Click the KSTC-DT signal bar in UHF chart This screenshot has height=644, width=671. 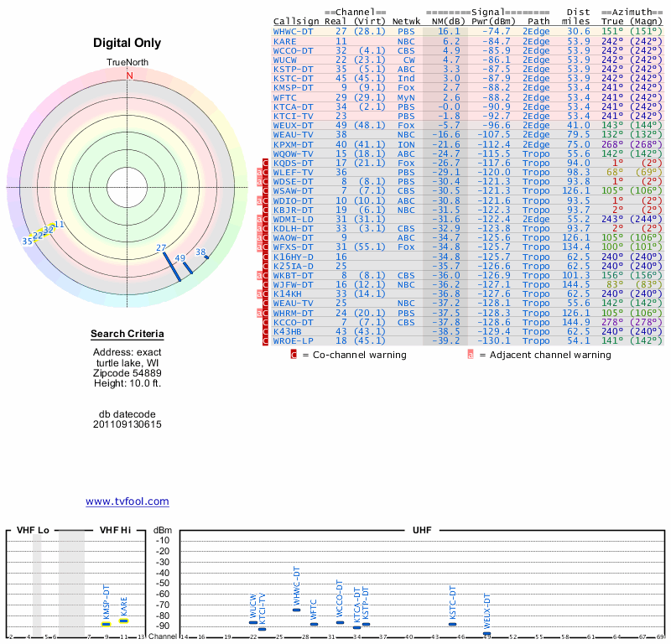(452, 624)
